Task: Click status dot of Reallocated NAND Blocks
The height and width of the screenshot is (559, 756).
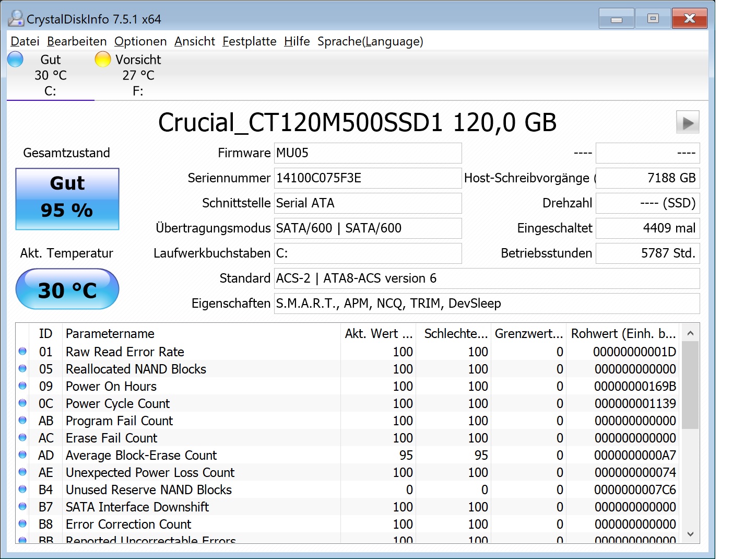Action: [22, 369]
